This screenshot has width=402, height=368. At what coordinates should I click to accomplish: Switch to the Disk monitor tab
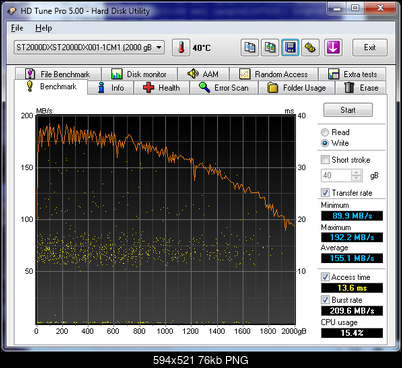pos(139,74)
